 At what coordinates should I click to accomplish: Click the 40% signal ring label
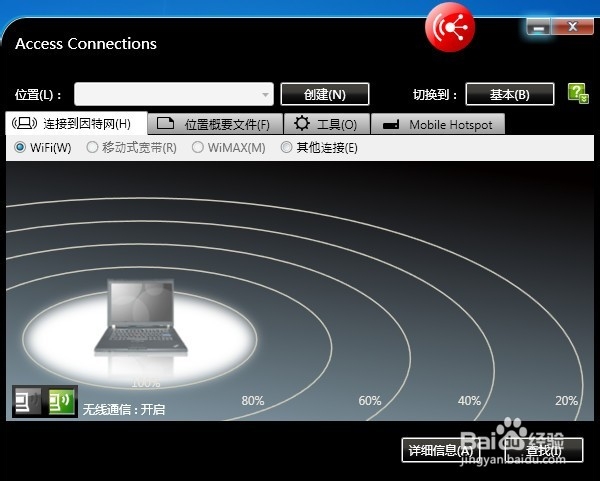click(x=470, y=401)
